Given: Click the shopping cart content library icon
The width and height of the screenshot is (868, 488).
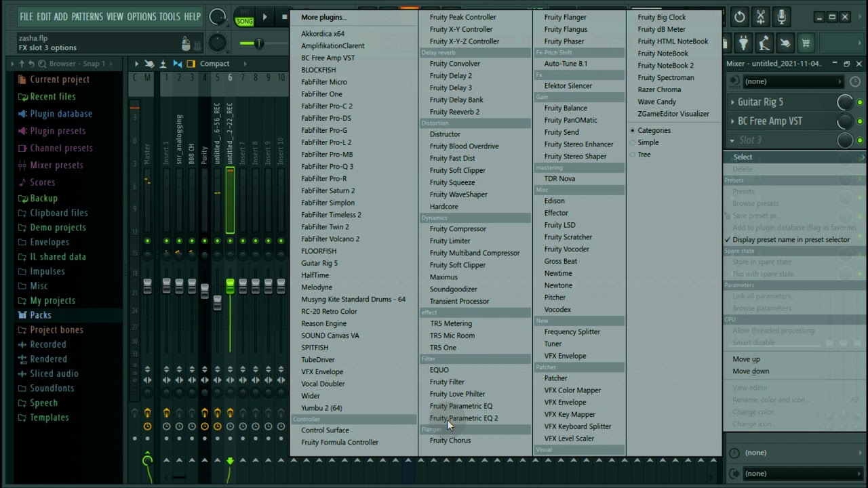Looking at the screenshot, I should click(806, 43).
